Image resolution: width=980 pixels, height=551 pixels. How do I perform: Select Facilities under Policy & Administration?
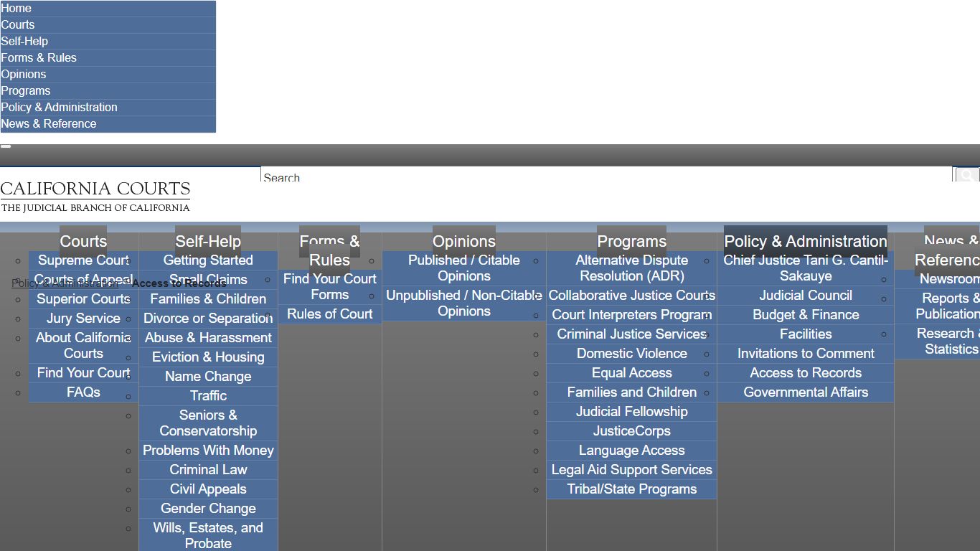coord(806,334)
